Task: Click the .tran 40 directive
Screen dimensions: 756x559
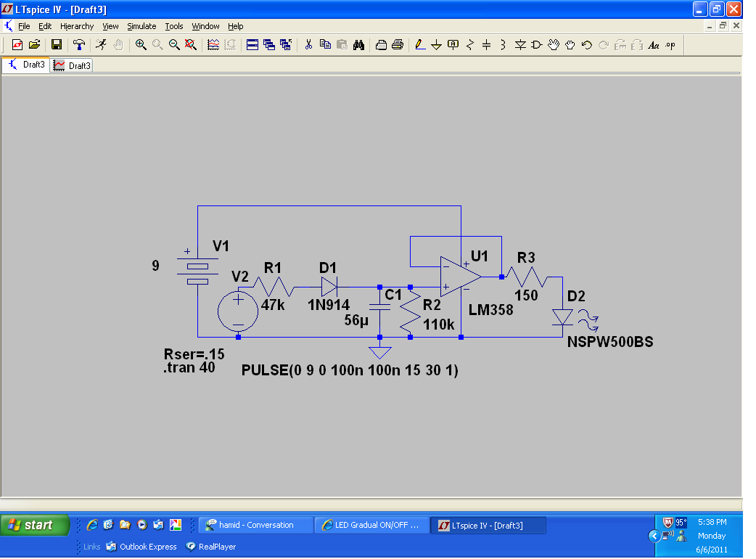Action: 189,367
